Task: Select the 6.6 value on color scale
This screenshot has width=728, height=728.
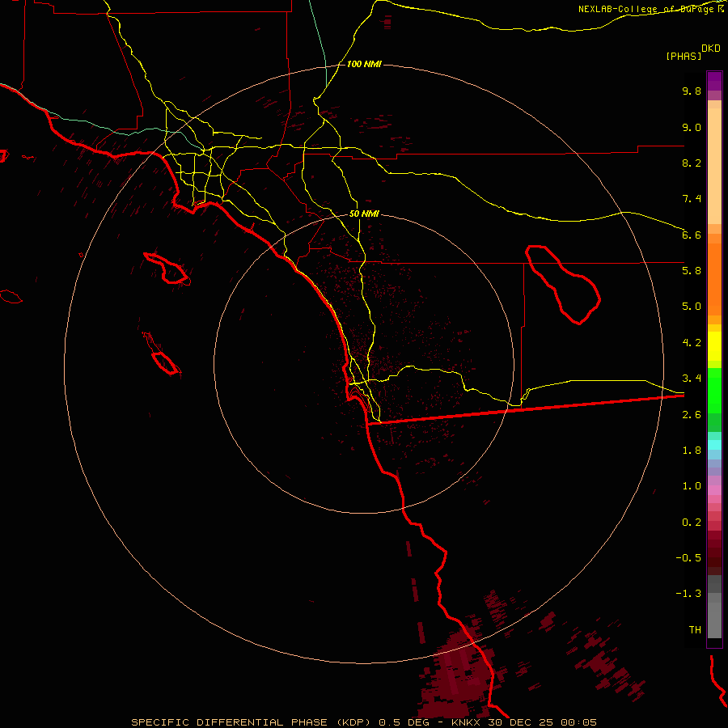Action: (692, 235)
